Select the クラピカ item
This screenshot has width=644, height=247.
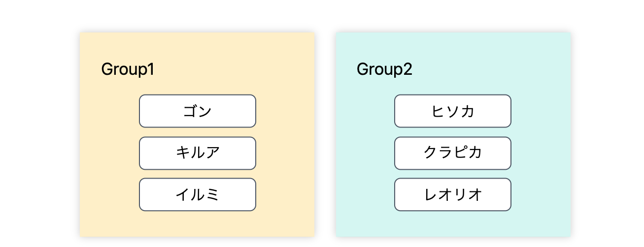pyautogui.click(x=452, y=153)
